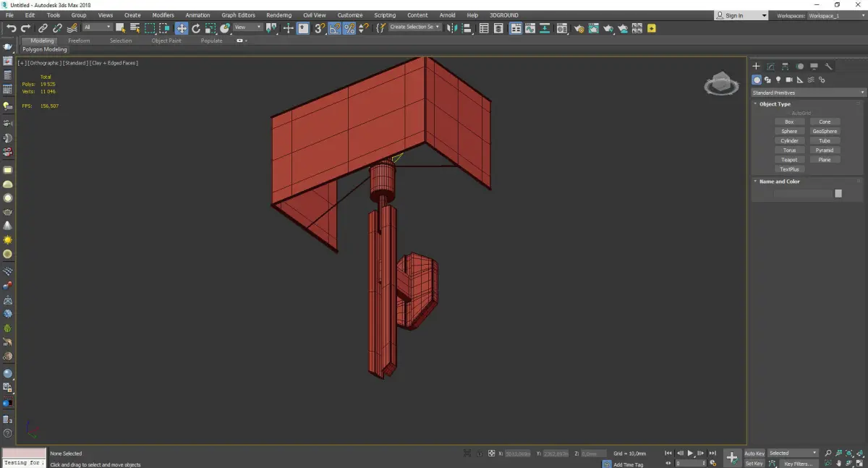Toggle the Angle Snap button
This screenshot has height=468, width=868.
335,28
